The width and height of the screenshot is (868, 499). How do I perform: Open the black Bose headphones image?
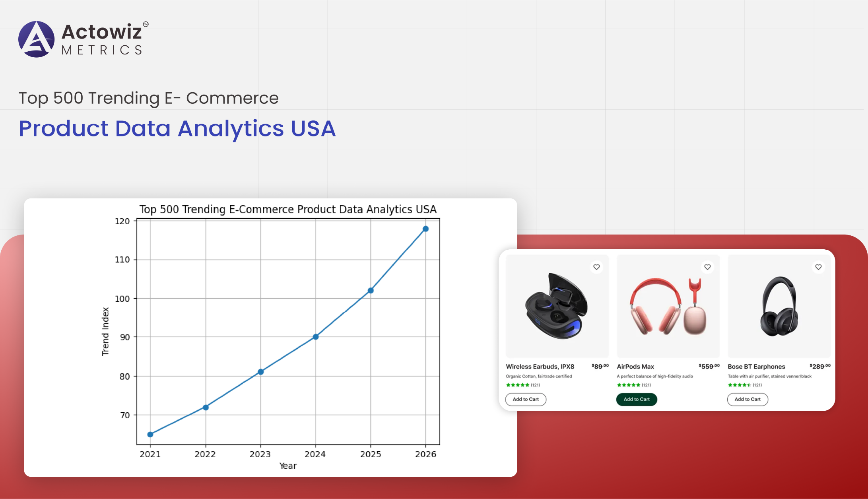[779, 306]
